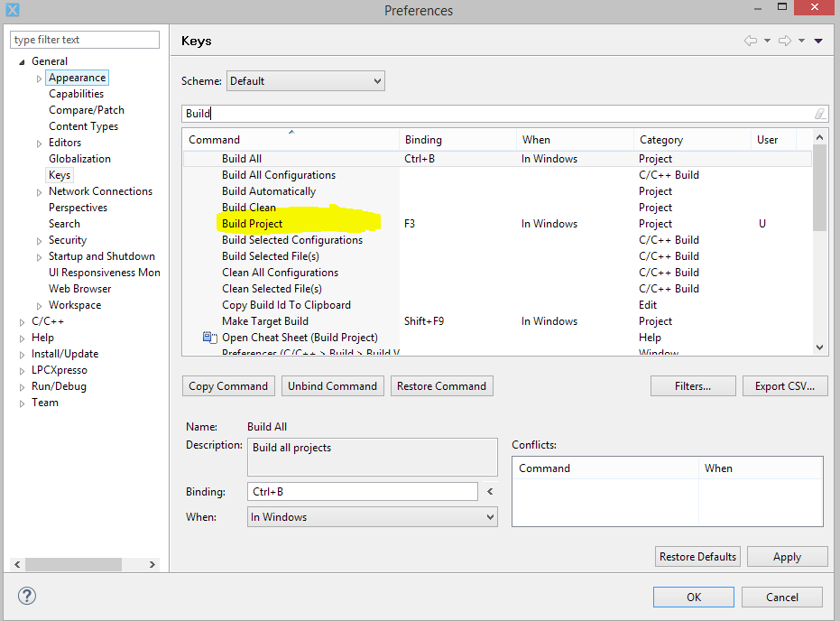
Task: Expand the Network Connections node
Action: [x=39, y=192]
